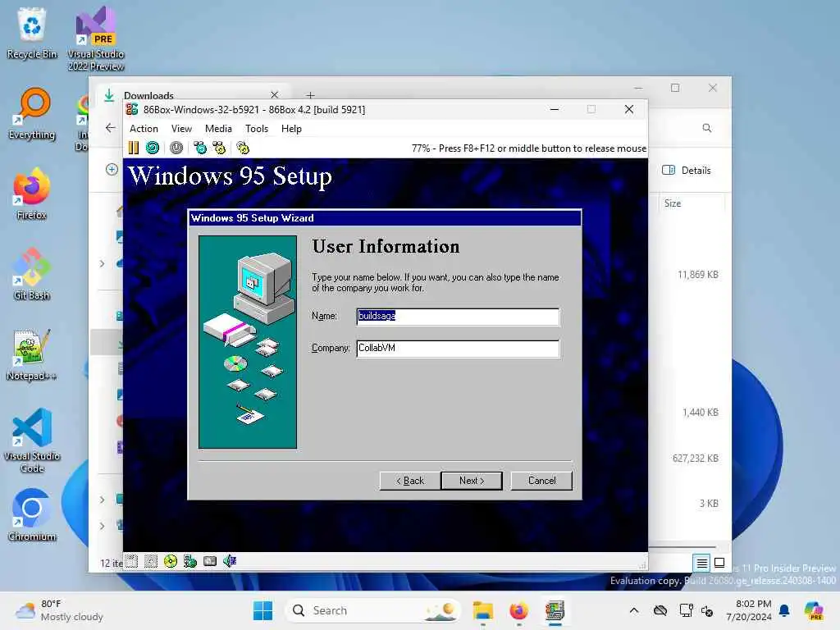840x630 pixels.
Task: Open the clock showing 8:02 PM
Action: point(748,610)
